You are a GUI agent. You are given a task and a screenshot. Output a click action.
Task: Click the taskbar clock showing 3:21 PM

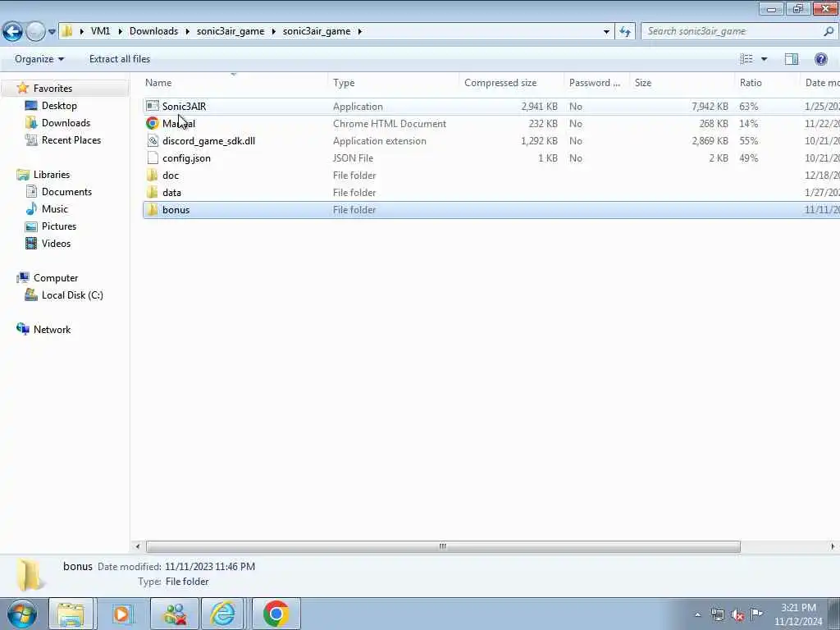[798, 614]
